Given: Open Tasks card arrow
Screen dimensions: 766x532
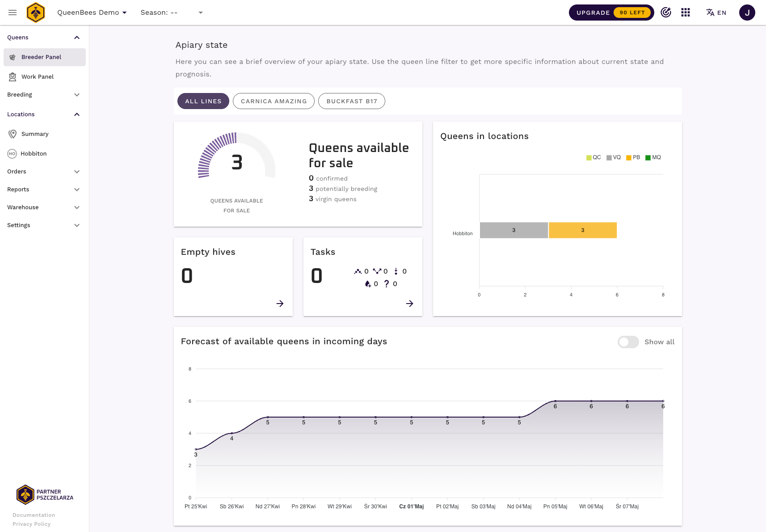Looking at the screenshot, I should tap(409, 304).
